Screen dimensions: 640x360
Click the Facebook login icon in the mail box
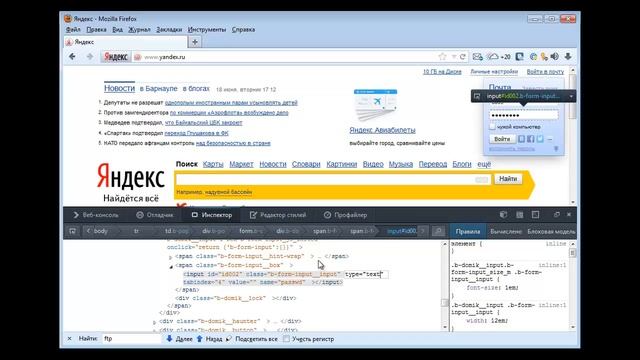(531, 139)
